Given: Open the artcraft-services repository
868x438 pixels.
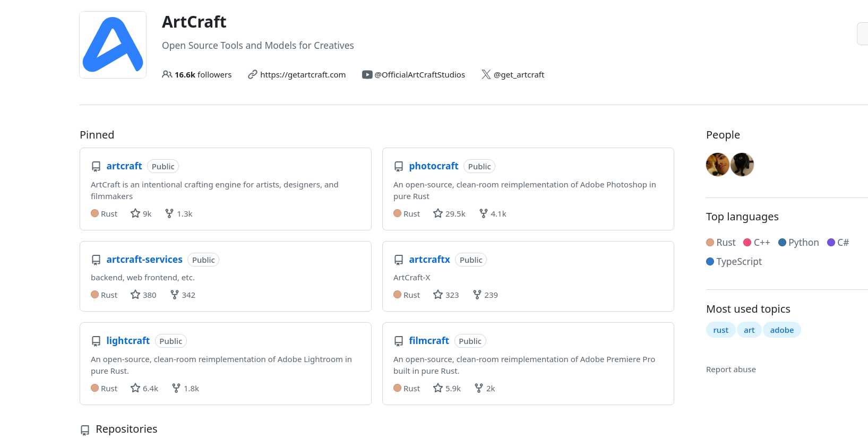Looking at the screenshot, I should click(x=144, y=260).
